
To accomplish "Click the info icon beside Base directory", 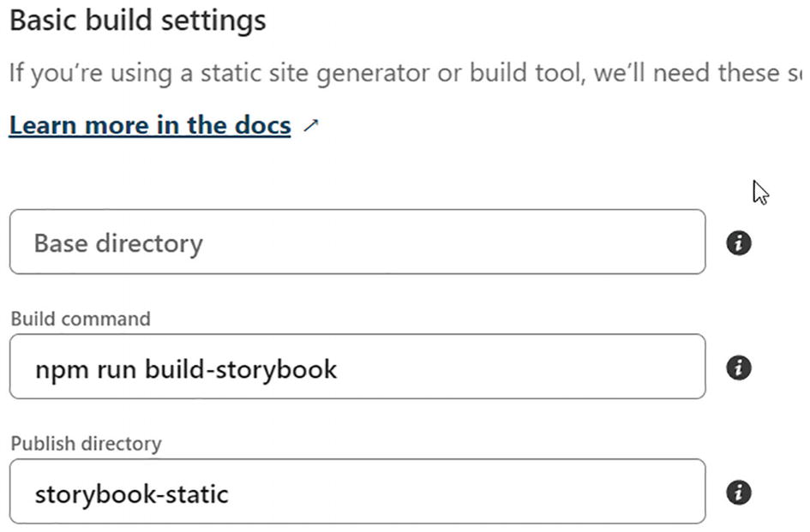I will 739,243.
